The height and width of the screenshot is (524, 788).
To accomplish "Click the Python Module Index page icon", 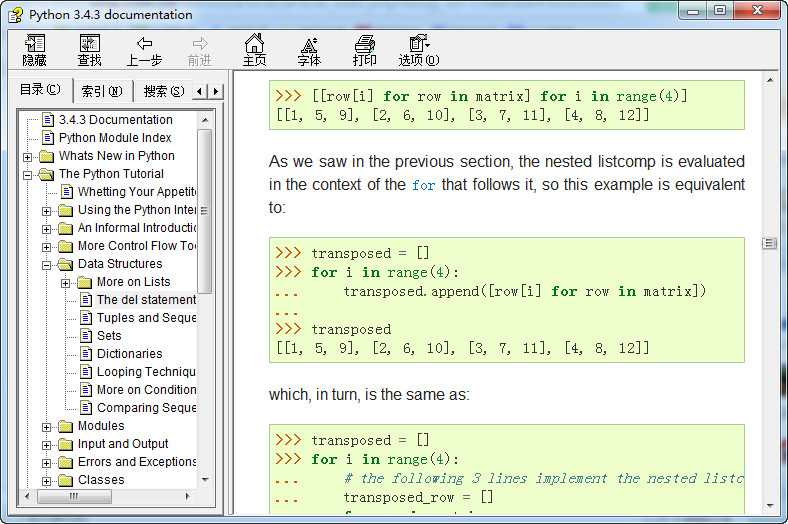I will tap(48, 138).
